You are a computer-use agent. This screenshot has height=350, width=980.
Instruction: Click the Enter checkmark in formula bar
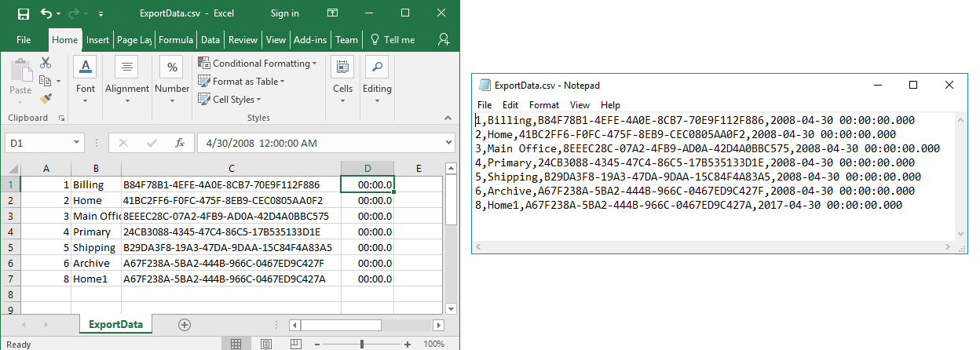(152, 143)
